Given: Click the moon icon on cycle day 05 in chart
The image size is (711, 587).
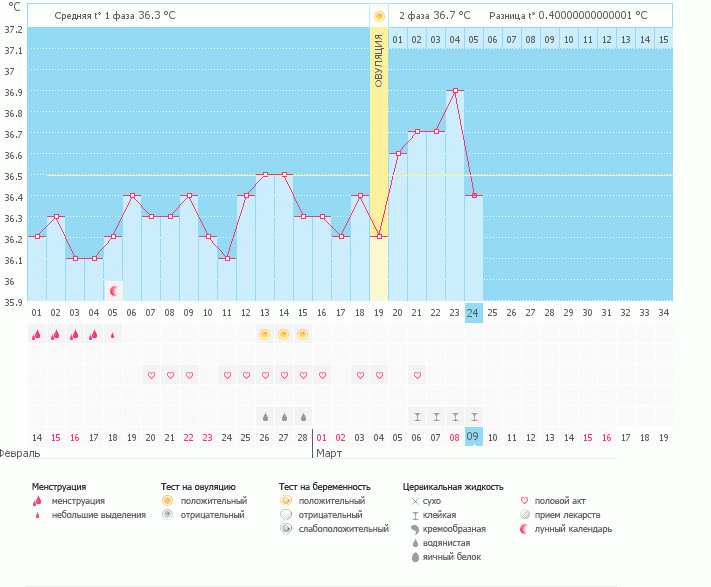Looking at the screenshot, I should tap(114, 291).
